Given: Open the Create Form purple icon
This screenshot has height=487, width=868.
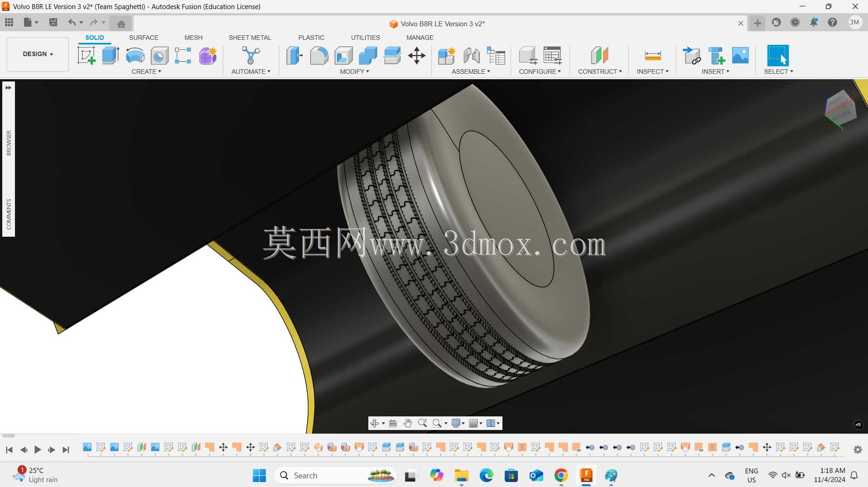Looking at the screenshot, I should [x=208, y=56].
